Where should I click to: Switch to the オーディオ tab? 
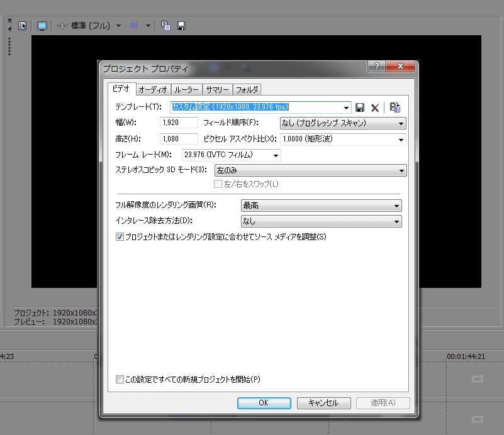tap(152, 90)
